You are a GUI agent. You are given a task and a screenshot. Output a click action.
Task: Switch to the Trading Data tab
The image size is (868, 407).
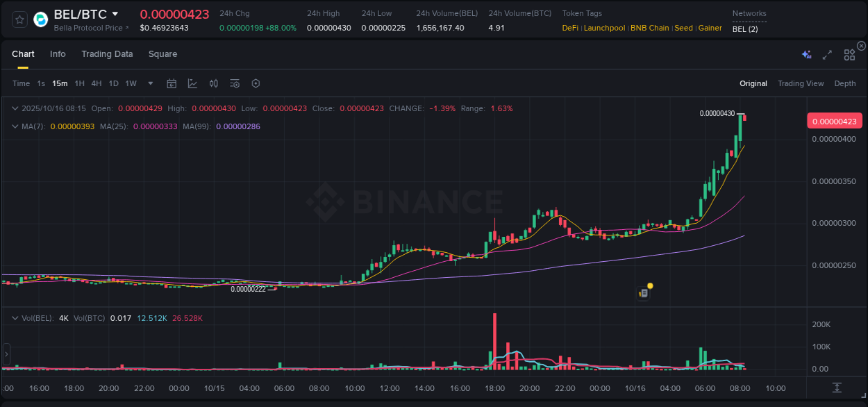107,54
